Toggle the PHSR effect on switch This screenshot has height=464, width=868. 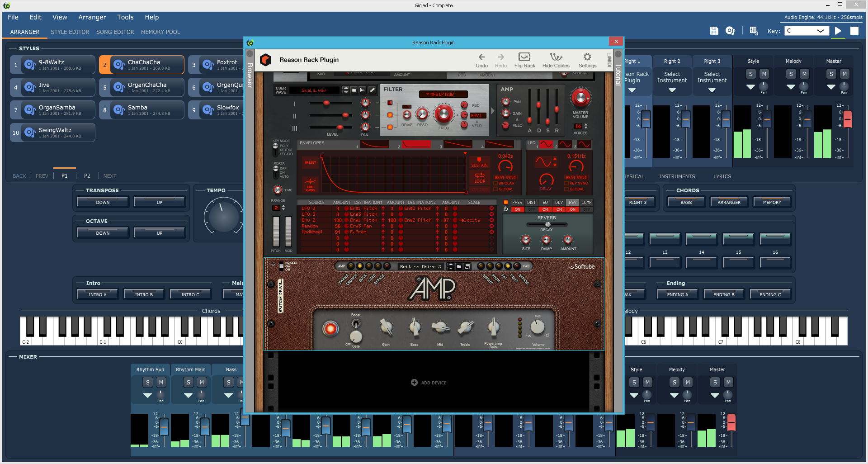pos(518,209)
